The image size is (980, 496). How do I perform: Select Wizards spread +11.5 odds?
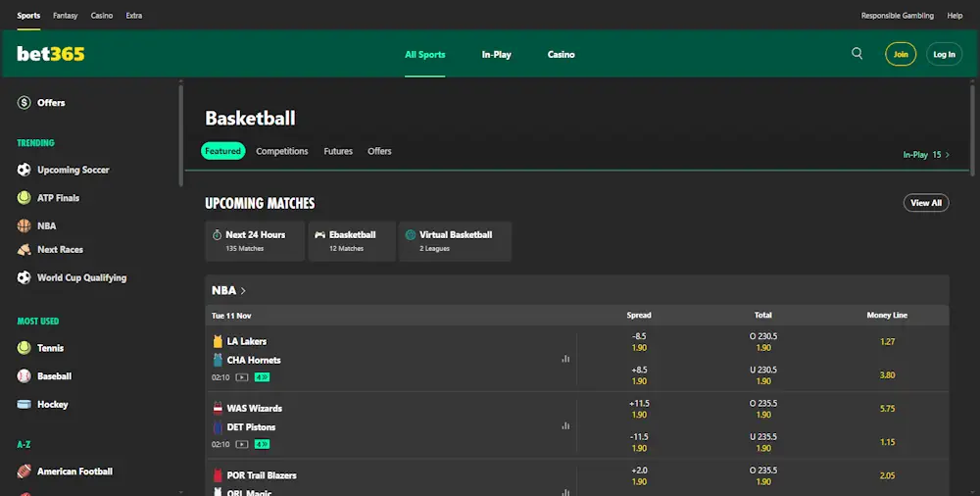(639, 409)
